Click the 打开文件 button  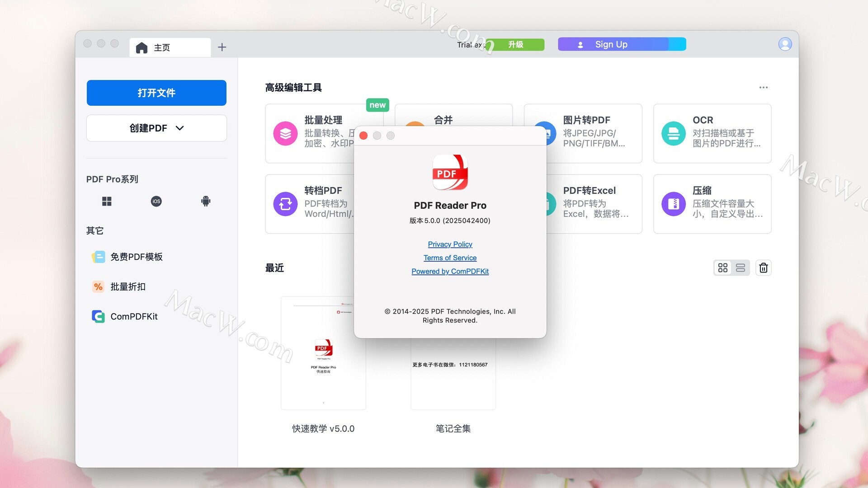point(156,93)
